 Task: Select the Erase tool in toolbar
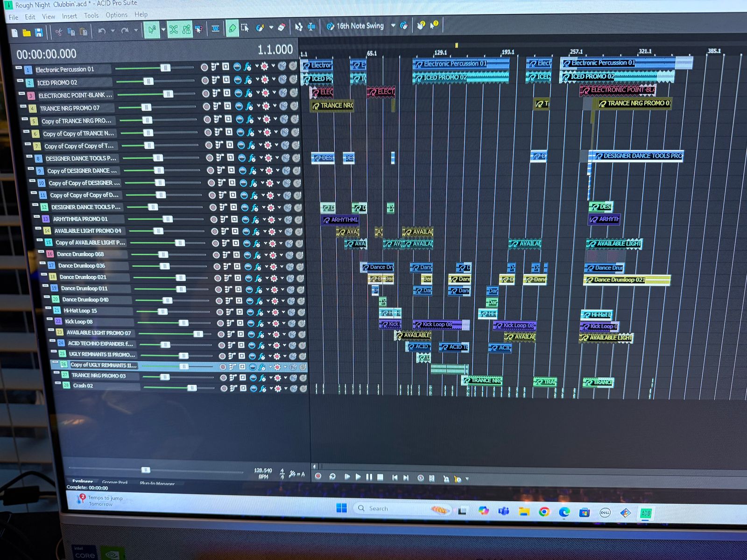click(x=281, y=28)
